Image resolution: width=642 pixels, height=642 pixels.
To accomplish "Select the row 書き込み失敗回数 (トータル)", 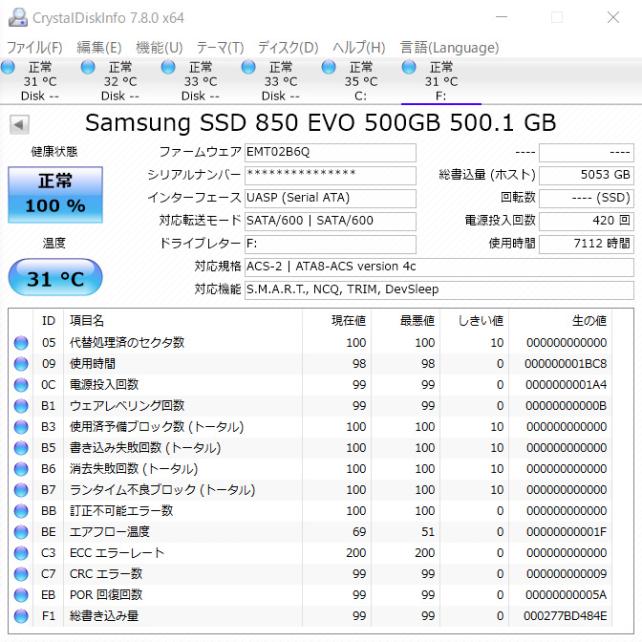I will pos(310,448).
